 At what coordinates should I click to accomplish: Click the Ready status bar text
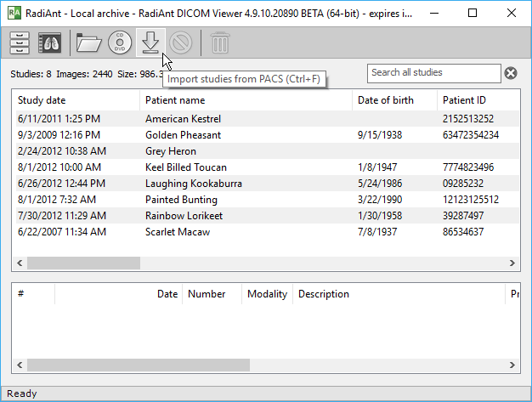point(22,394)
